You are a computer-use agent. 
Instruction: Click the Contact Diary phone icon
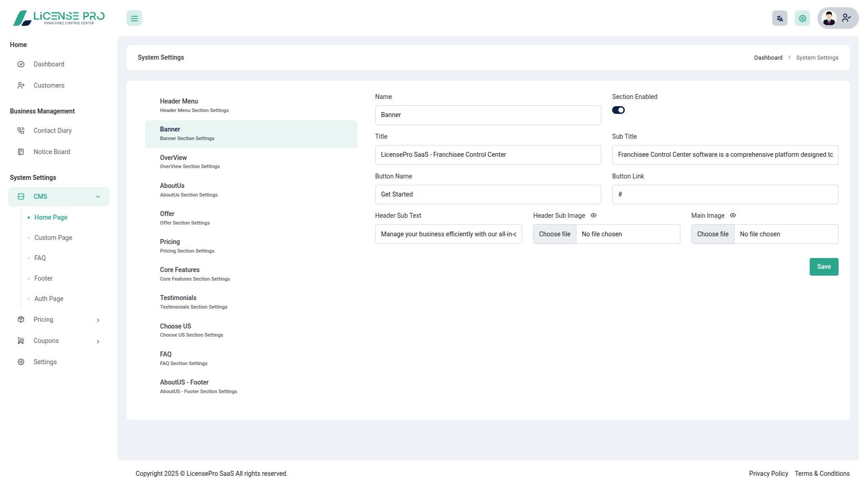pyautogui.click(x=21, y=131)
